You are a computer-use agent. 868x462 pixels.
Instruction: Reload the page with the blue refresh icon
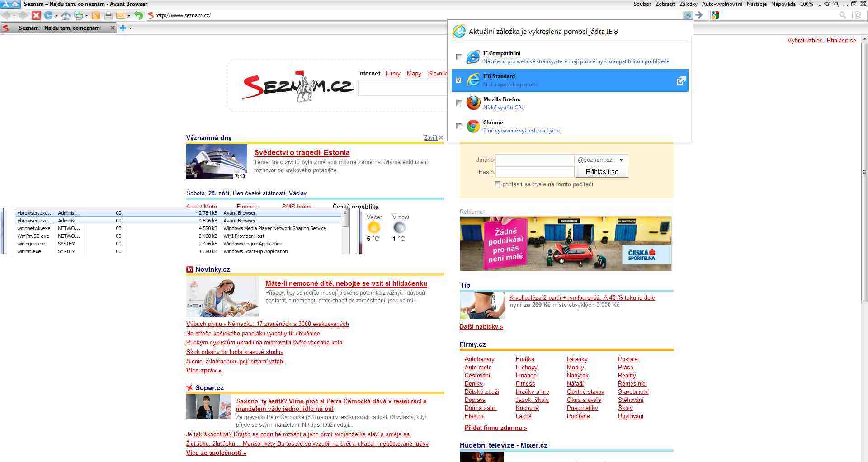tap(48, 15)
